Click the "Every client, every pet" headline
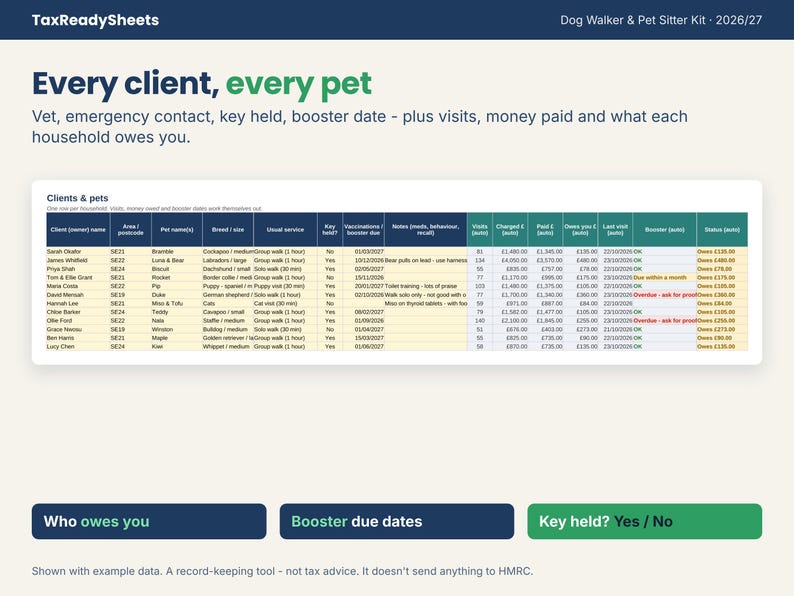 pos(202,84)
